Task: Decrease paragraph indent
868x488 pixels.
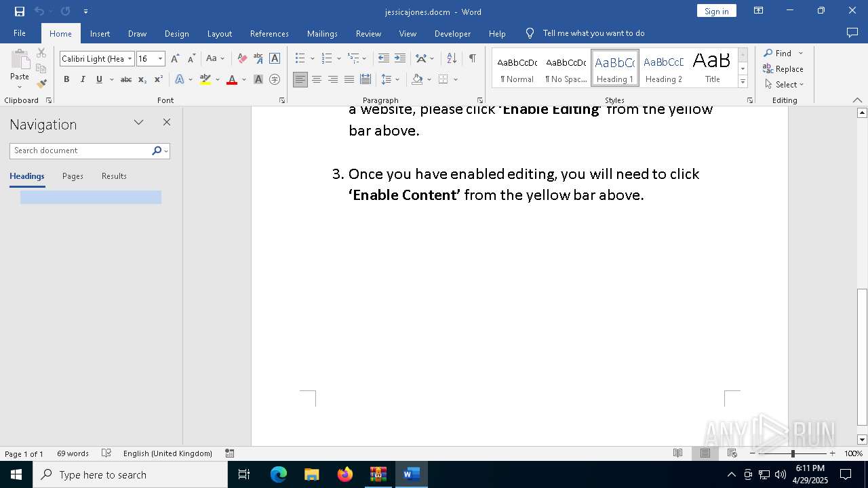Action: coord(384,59)
